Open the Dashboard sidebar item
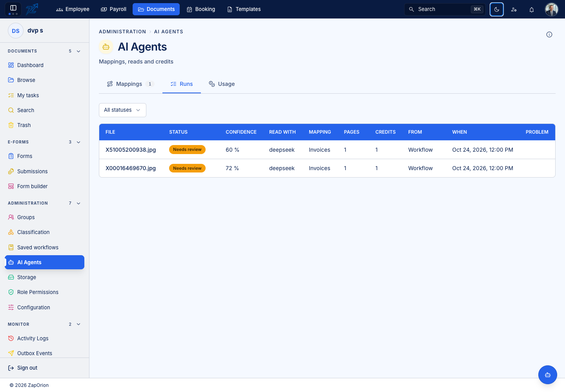This screenshot has height=392, width=565. pos(45,65)
